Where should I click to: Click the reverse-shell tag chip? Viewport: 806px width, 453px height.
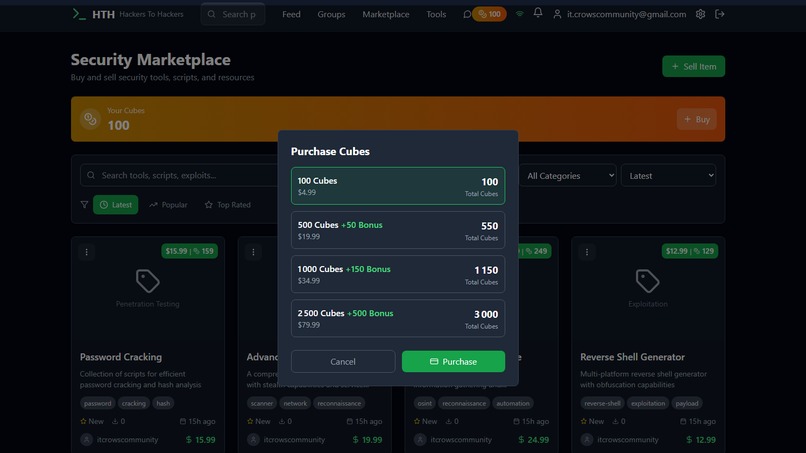coord(602,403)
